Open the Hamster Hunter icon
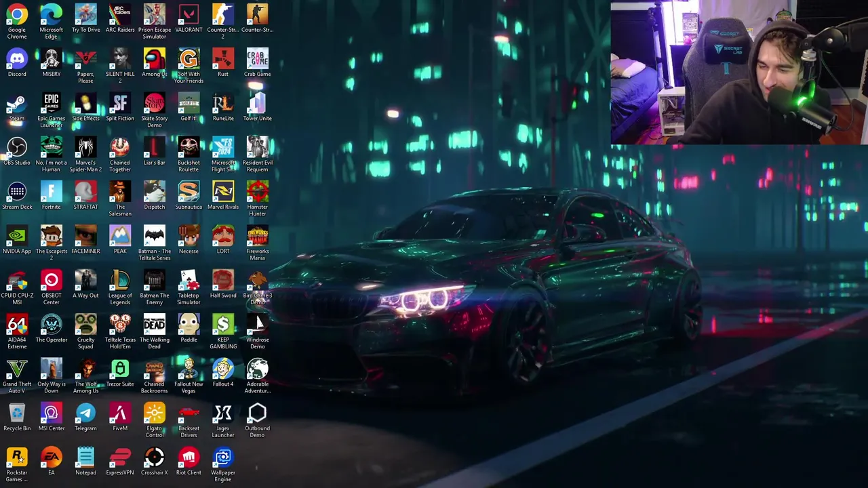Screen dimensions: 868x488 tap(258, 192)
